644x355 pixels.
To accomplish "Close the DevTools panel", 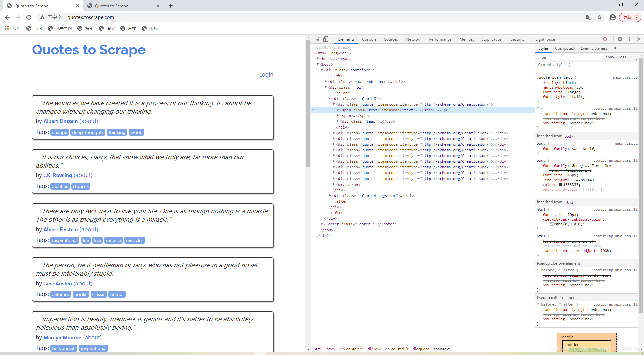I will point(639,39).
